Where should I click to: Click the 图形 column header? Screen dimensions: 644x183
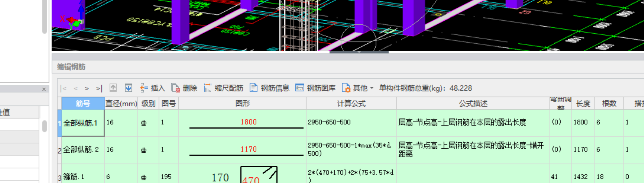click(242, 103)
